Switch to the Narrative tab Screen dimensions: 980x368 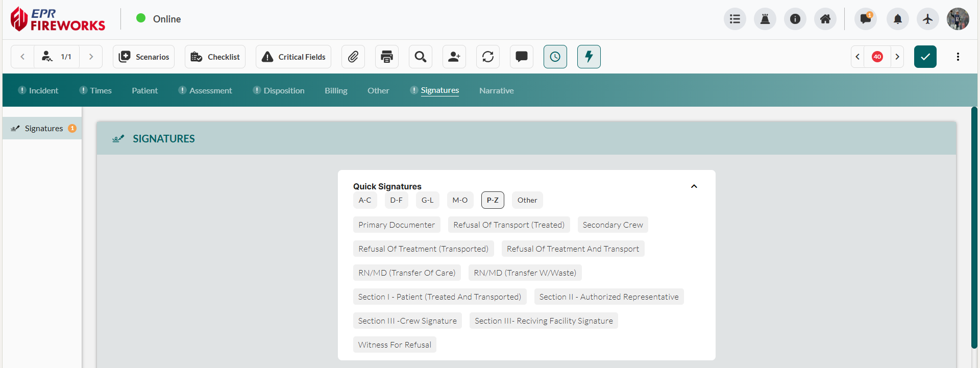click(496, 90)
